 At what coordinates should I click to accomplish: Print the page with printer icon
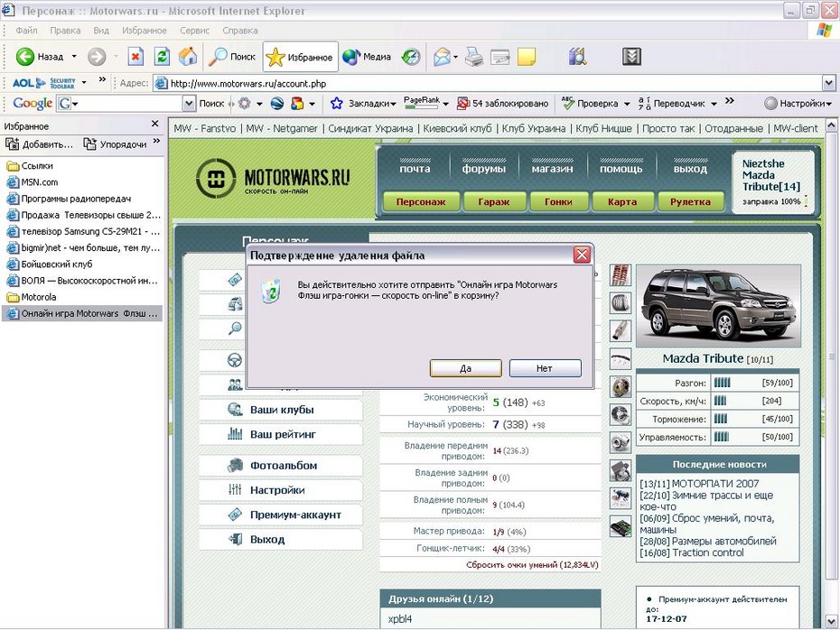pyautogui.click(x=474, y=57)
